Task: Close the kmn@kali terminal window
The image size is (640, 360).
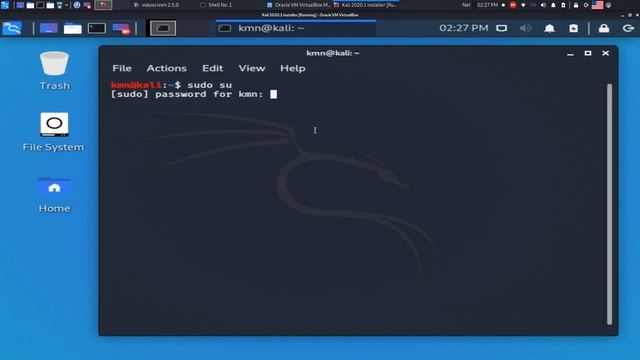Action: (605, 53)
